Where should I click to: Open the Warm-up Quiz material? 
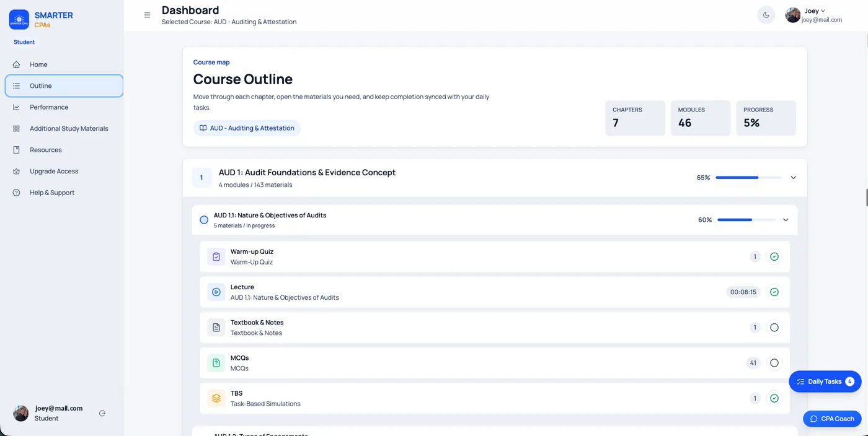point(495,256)
